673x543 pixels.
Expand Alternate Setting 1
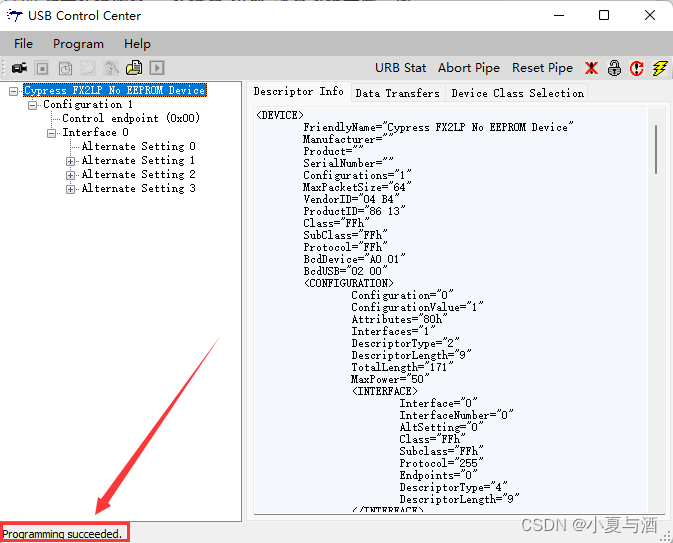70,161
